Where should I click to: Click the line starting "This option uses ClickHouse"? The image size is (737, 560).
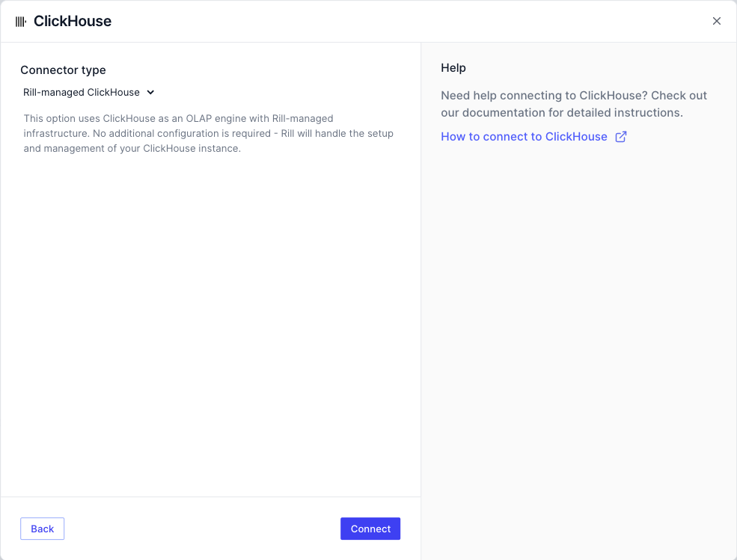pyautogui.click(x=179, y=118)
